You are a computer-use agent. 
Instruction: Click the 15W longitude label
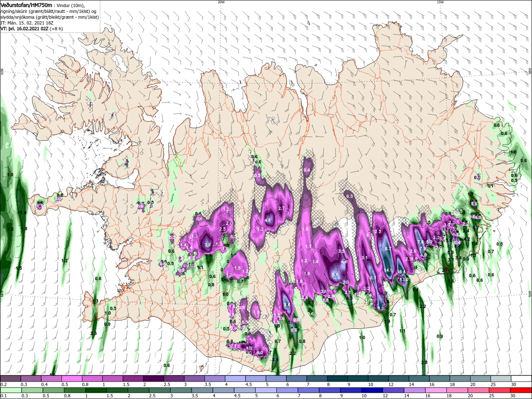click(x=440, y=2)
